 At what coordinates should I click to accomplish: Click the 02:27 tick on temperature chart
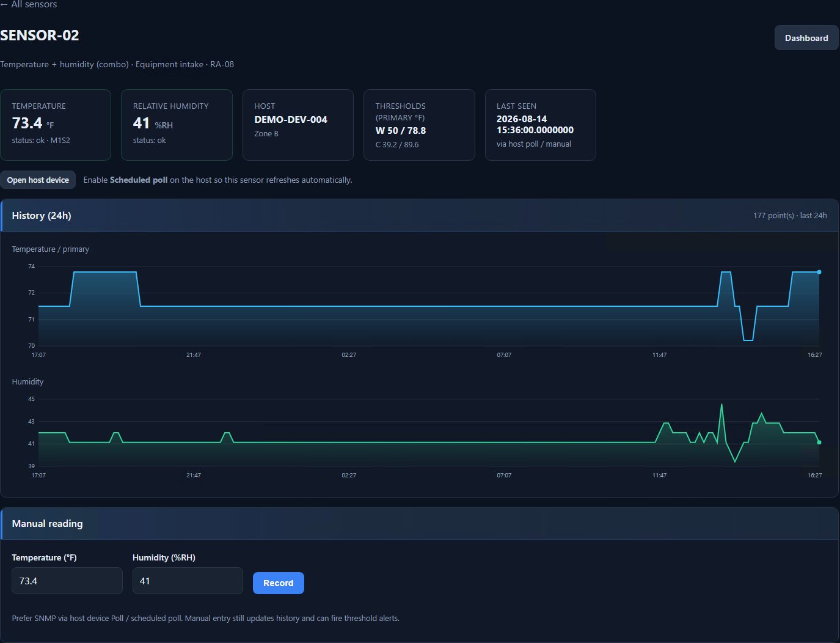coord(349,355)
